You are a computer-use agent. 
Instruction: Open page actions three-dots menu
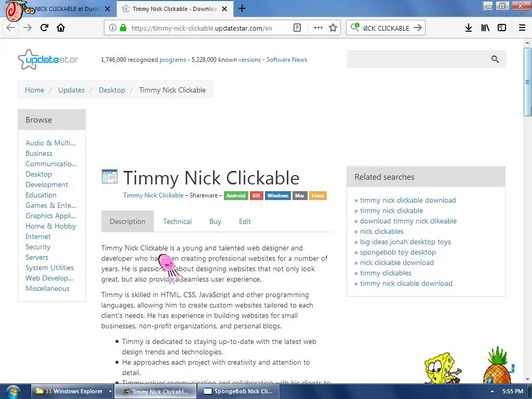click(x=318, y=28)
